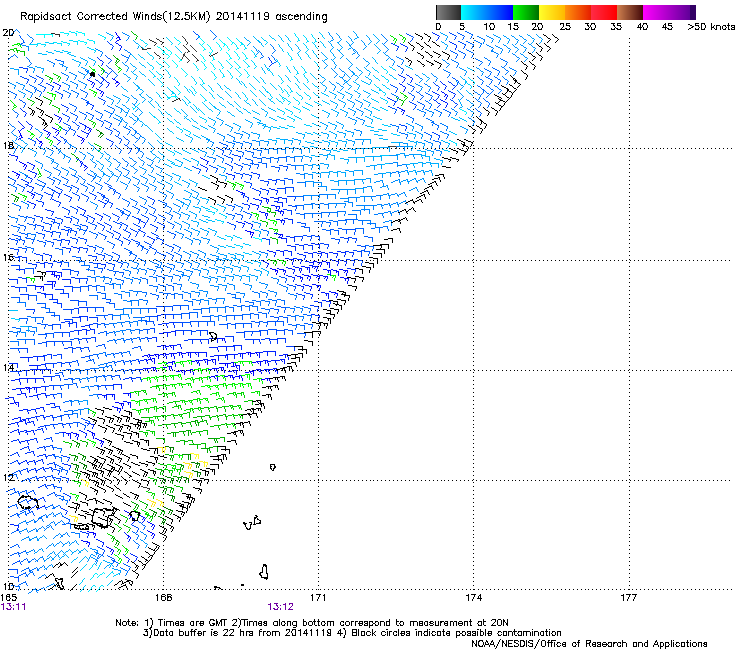Viewport: 740px width, 650px height.
Task: Click latitude label 20 at top left
Action: (x=8, y=33)
